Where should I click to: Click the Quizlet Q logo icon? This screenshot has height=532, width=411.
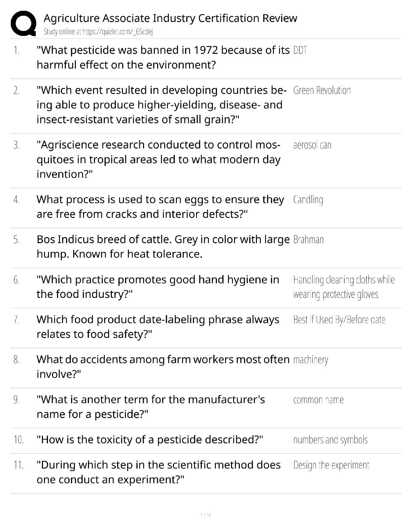pos(23,23)
